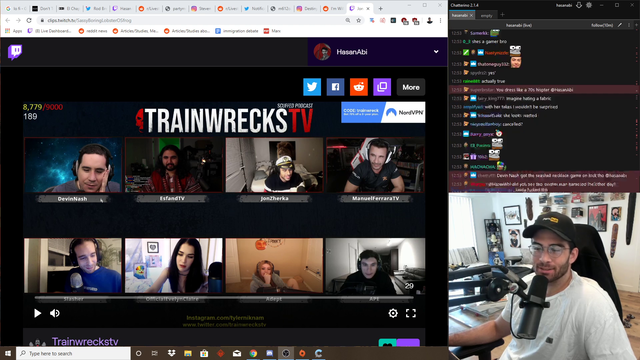Add a new Chatterino tab
The height and width of the screenshot is (360, 640).
point(502,15)
